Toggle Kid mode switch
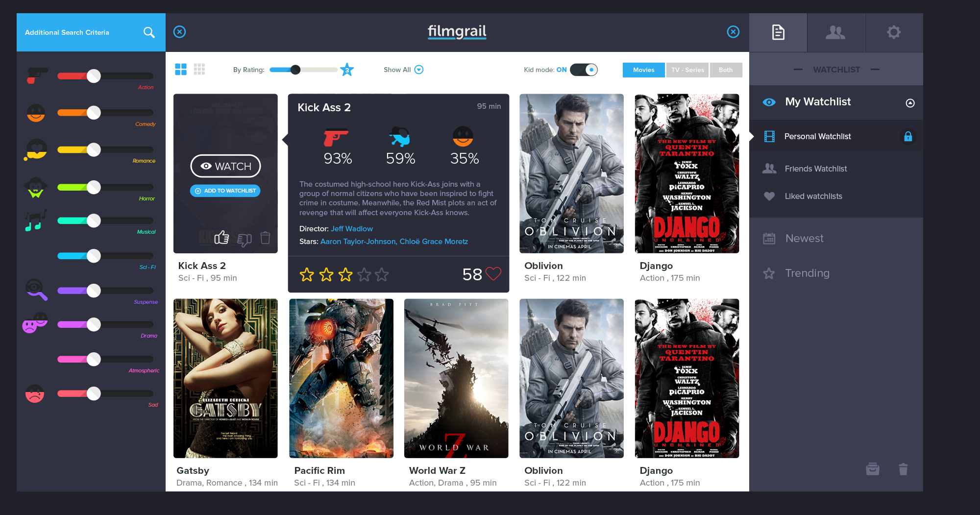The width and height of the screenshot is (980, 515). click(x=584, y=70)
